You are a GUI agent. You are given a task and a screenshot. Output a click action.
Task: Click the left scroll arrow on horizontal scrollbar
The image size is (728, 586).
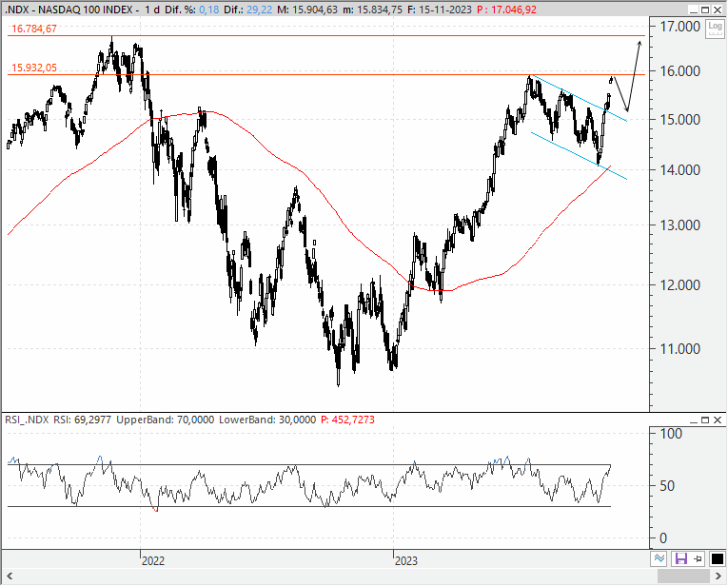coord(10,576)
